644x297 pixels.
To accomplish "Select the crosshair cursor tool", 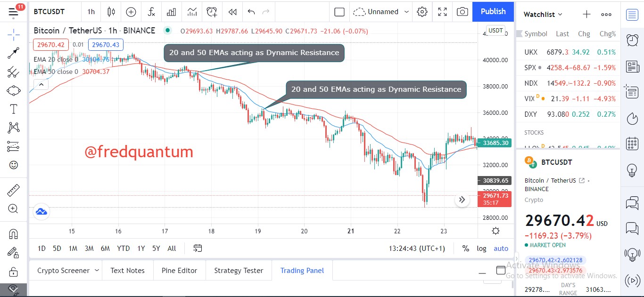I will (14, 34).
